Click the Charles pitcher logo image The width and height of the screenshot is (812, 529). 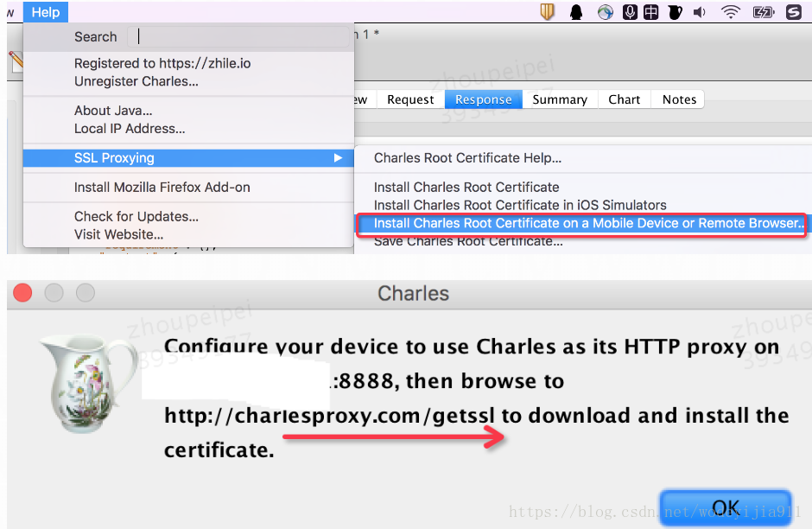(x=88, y=383)
